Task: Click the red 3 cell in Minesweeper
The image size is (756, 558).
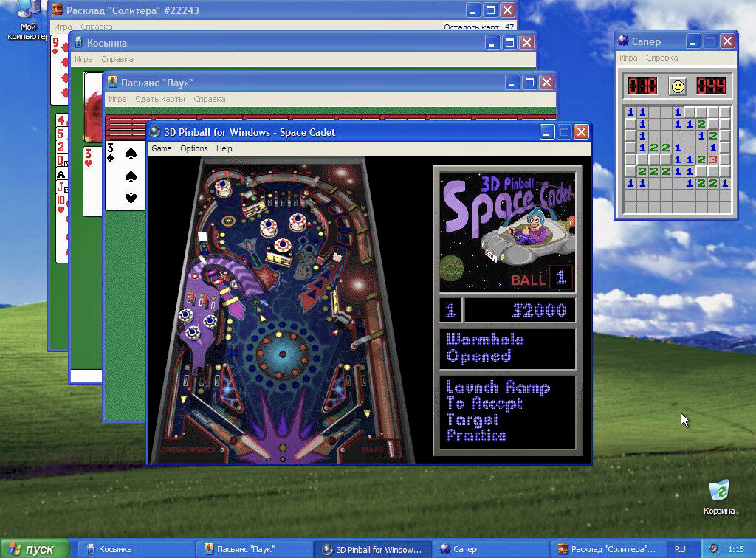Action: click(x=713, y=159)
